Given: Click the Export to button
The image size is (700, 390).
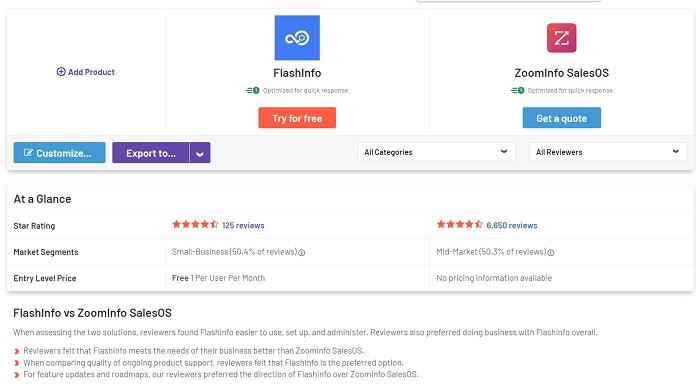Looking at the screenshot, I should tap(151, 153).
